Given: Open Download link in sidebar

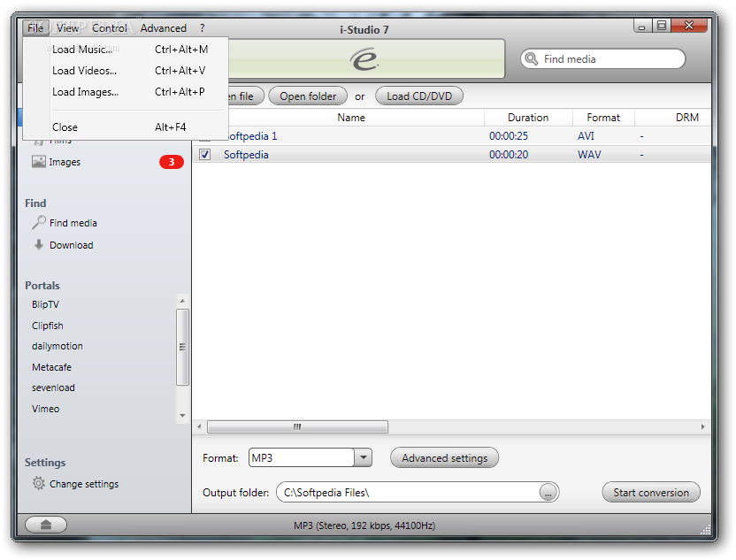Looking at the screenshot, I should [72, 245].
